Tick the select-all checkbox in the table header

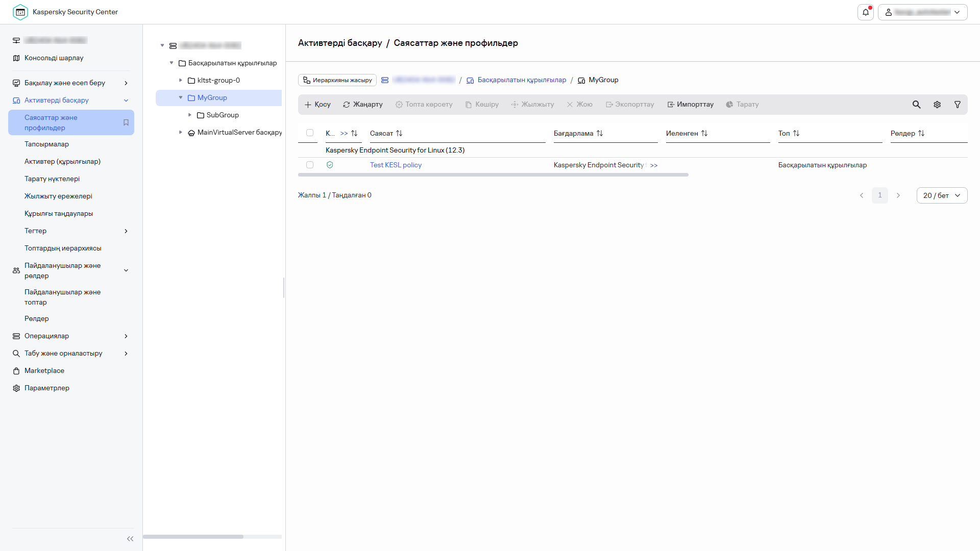tap(310, 133)
